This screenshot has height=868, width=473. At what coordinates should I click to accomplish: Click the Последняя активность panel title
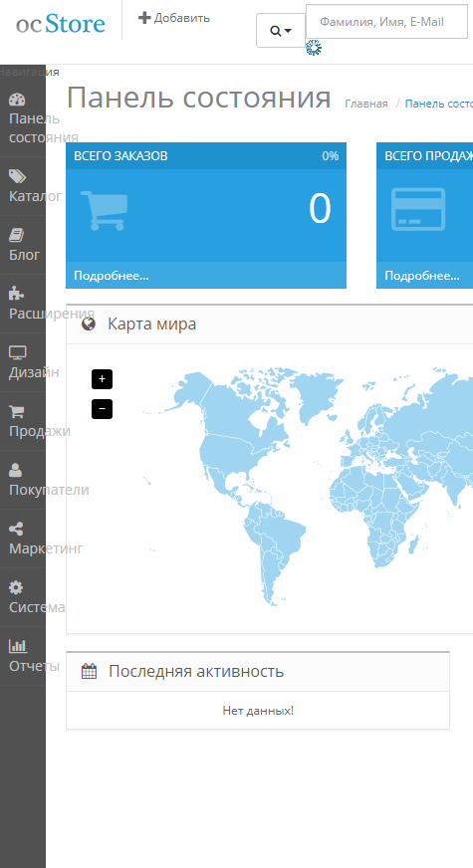click(196, 672)
